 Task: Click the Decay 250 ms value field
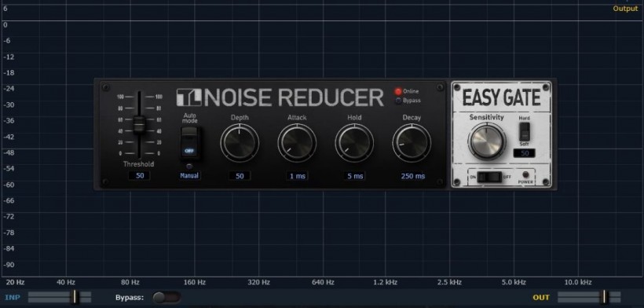pos(412,176)
